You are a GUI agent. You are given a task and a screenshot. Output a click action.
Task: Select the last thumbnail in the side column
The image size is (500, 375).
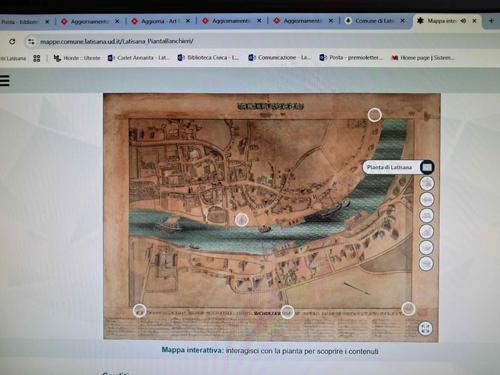pyautogui.click(x=426, y=264)
